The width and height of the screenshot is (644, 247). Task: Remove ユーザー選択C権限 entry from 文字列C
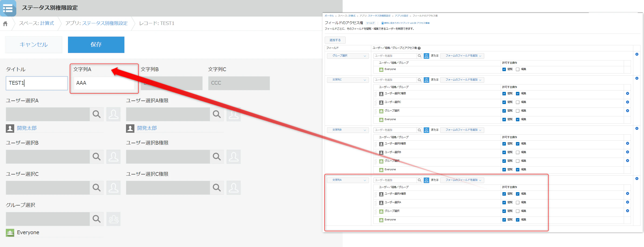coord(627,94)
